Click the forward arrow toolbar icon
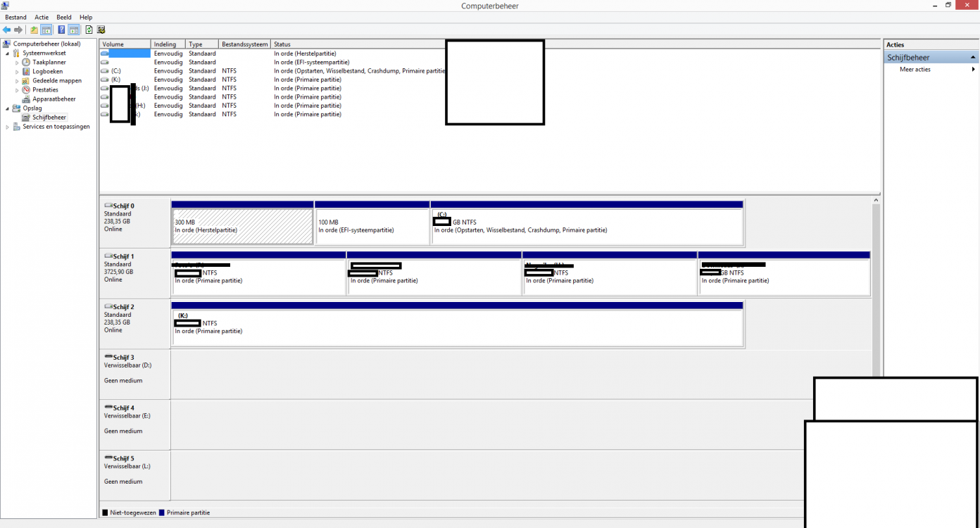The height and width of the screenshot is (528, 980). [x=18, y=30]
